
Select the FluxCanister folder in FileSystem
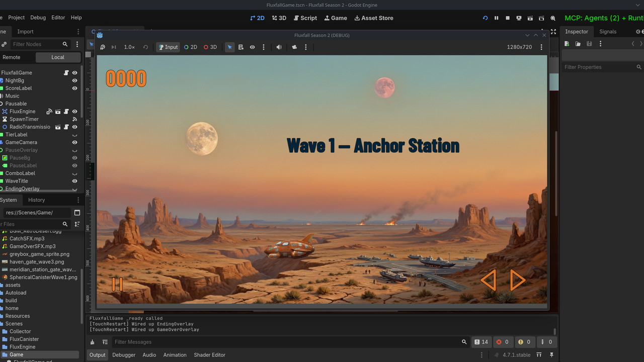24,339
